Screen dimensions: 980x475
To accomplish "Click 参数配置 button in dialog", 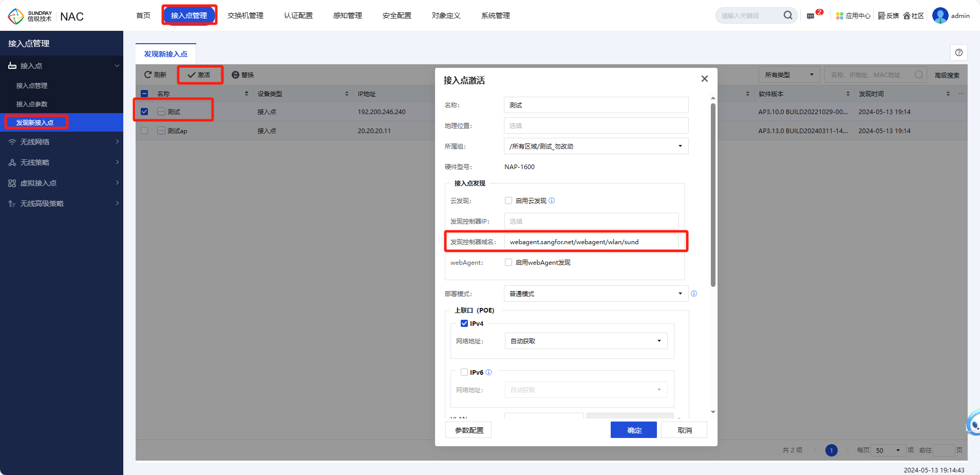I will click(469, 430).
